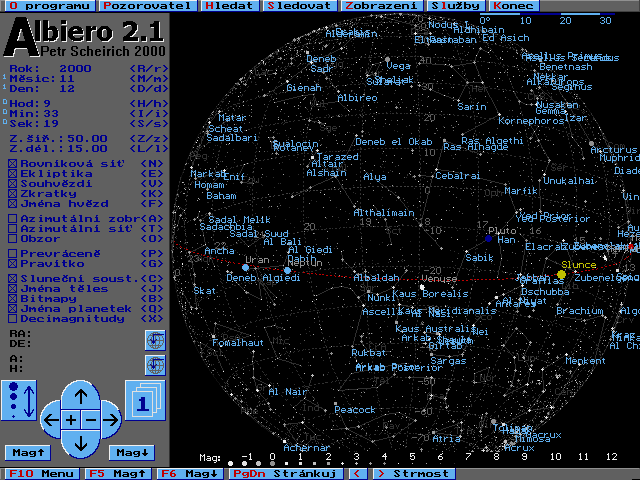This screenshot has height=480, width=640.
Task: Toggle Pravítko checkbox
Action: [13, 264]
